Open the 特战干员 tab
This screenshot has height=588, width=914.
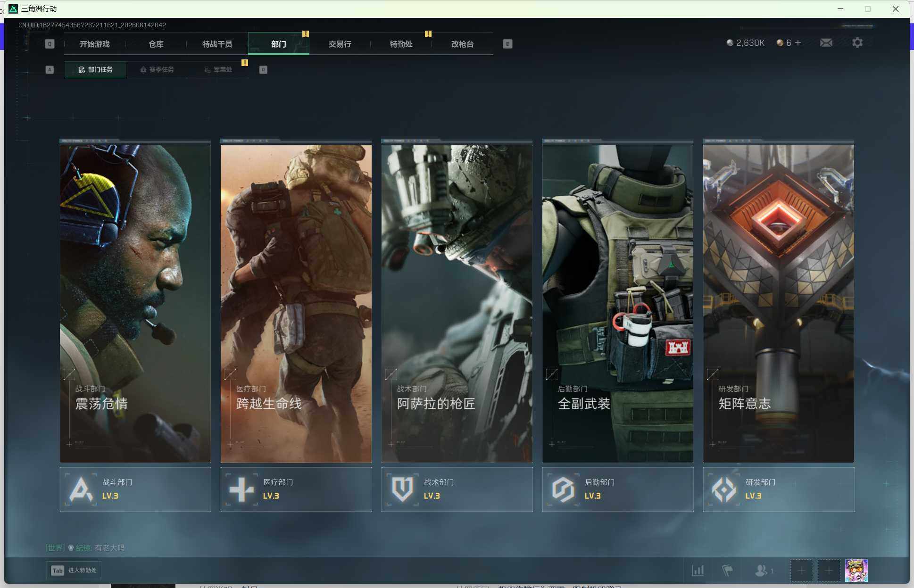pyautogui.click(x=217, y=44)
